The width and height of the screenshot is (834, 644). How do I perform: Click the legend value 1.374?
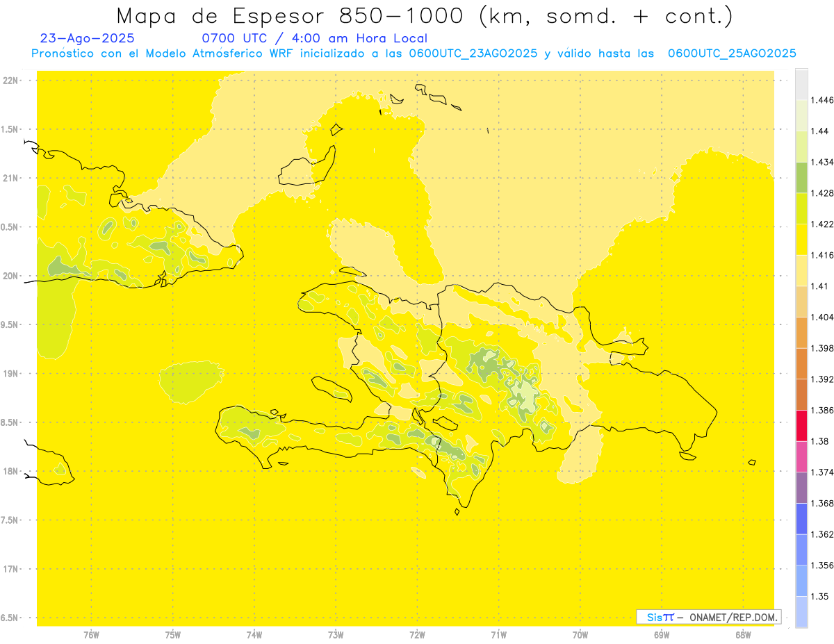coord(821,472)
